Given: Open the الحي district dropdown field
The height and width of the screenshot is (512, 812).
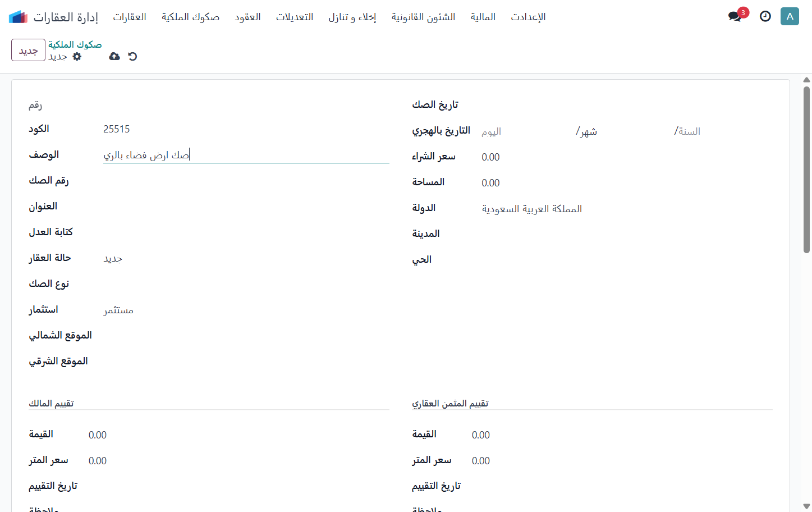Looking at the screenshot, I should 627,260.
